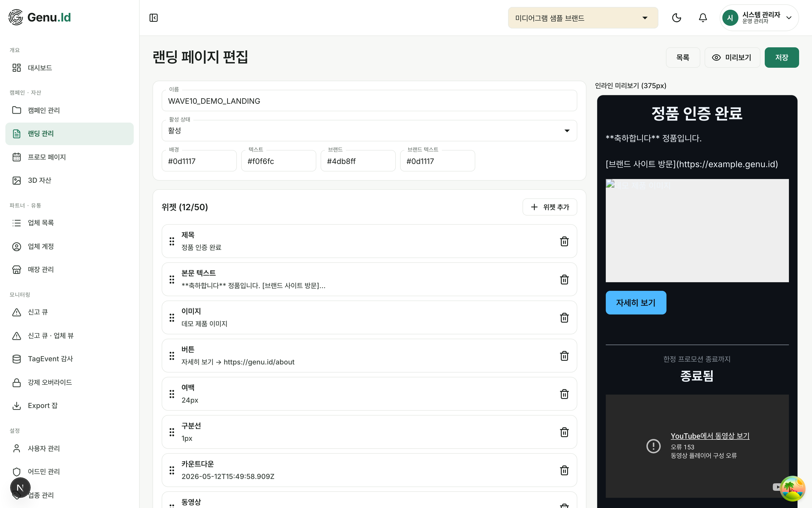The image size is (812, 508).
Task: Open notifications bell
Action: (x=703, y=18)
